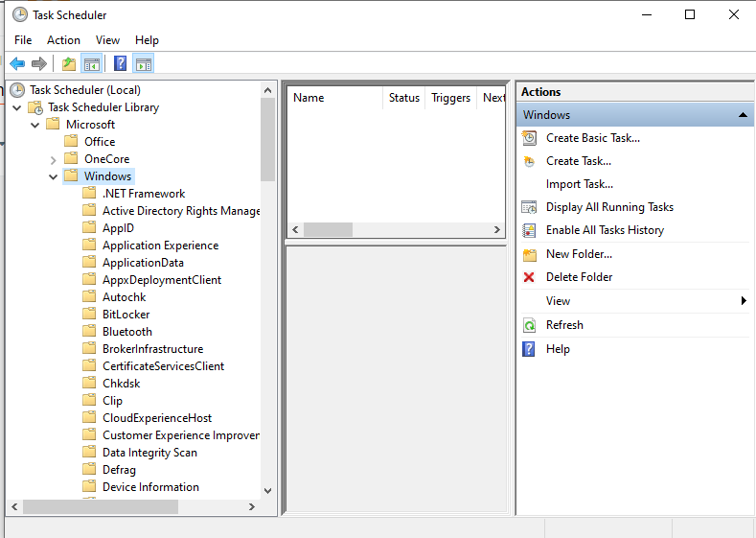Click the Create Task icon
The height and width of the screenshot is (538, 756).
[x=529, y=161]
